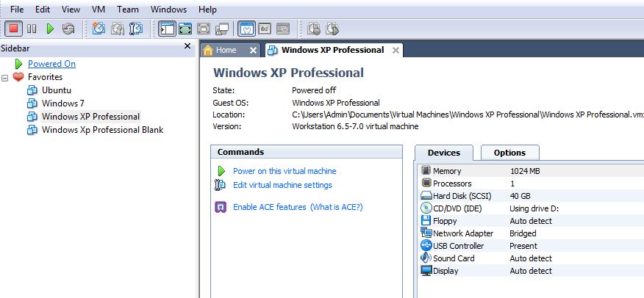Image resolution: width=644 pixels, height=298 pixels.
Task: Open the Windows menu
Action: click(x=169, y=10)
